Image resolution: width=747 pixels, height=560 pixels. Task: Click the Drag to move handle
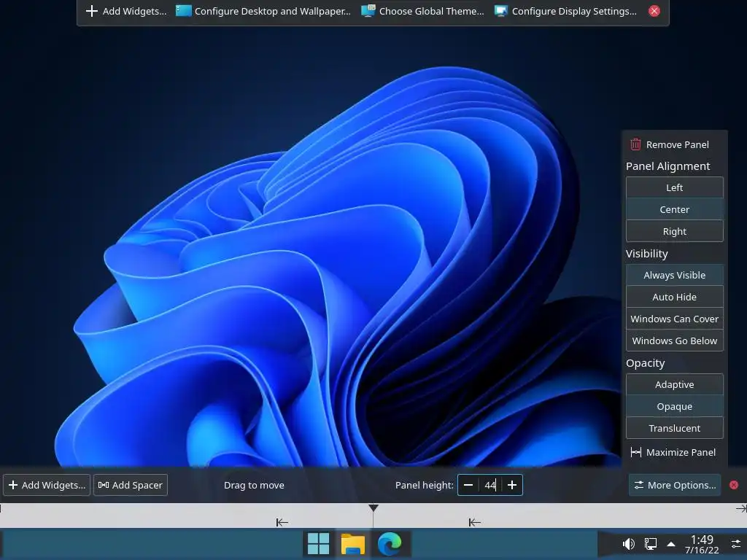tap(254, 485)
